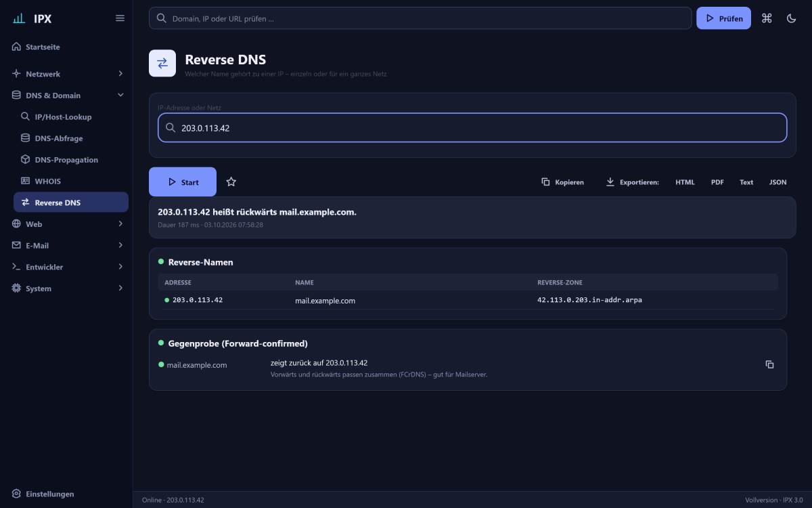Expand the Web menu chevron
812x508 pixels.
point(120,224)
